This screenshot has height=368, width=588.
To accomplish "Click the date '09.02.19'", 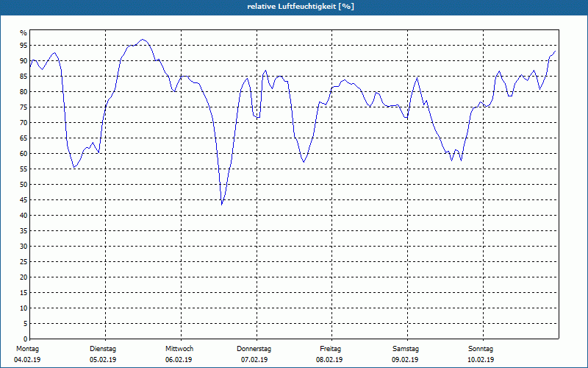I will (405, 360).
